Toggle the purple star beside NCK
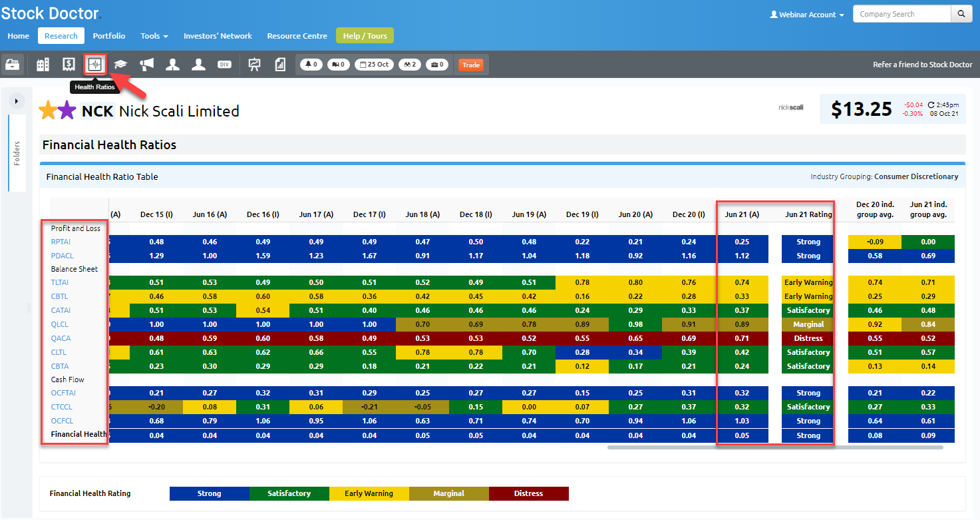 (x=67, y=111)
